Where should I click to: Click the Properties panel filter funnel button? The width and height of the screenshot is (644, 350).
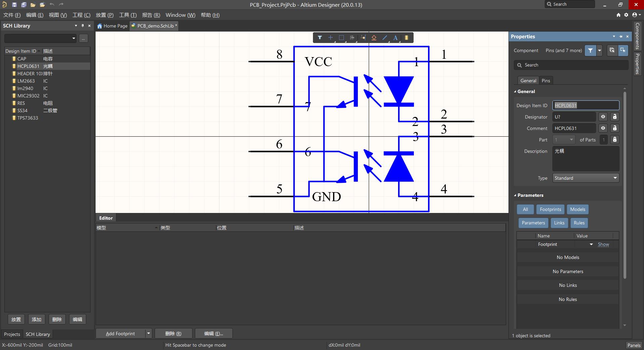click(x=590, y=50)
